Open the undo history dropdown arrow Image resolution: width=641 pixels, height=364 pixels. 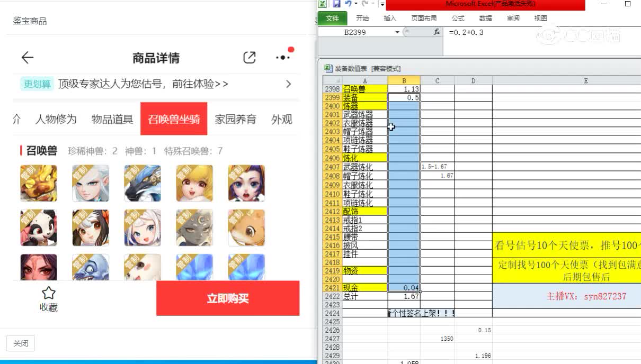tap(357, 4)
